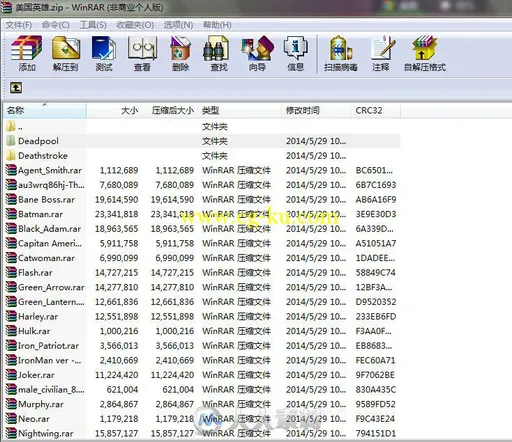The height and width of the screenshot is (442, 512).
Task: Select Bane Boss.rar file
Action: (203, 200)
